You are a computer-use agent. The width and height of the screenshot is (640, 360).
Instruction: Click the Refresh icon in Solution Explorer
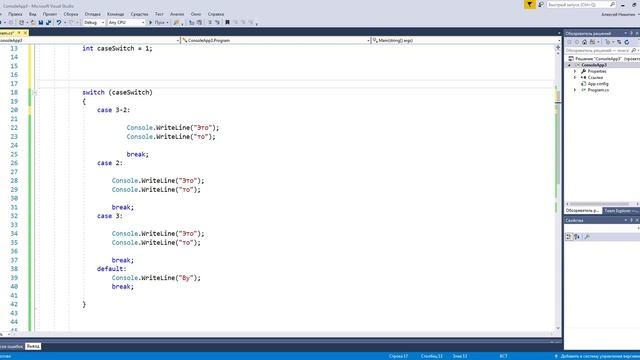point(627,42)
